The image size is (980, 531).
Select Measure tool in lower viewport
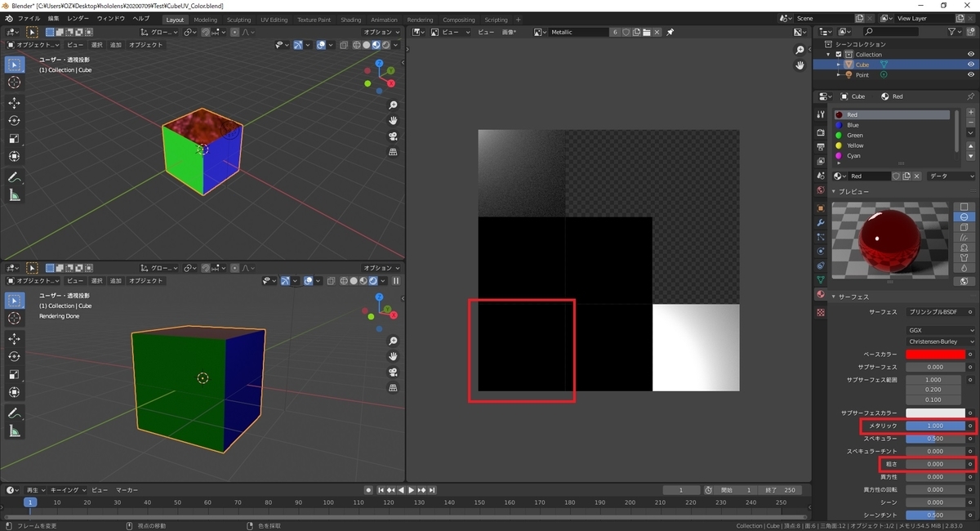(14, 431)
